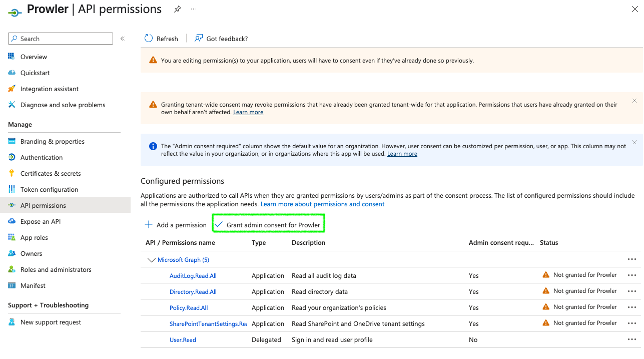The width and height of the screenshot is (644, 359).
Task: Click inside the sidebar search field
Action: coord(60,39)
